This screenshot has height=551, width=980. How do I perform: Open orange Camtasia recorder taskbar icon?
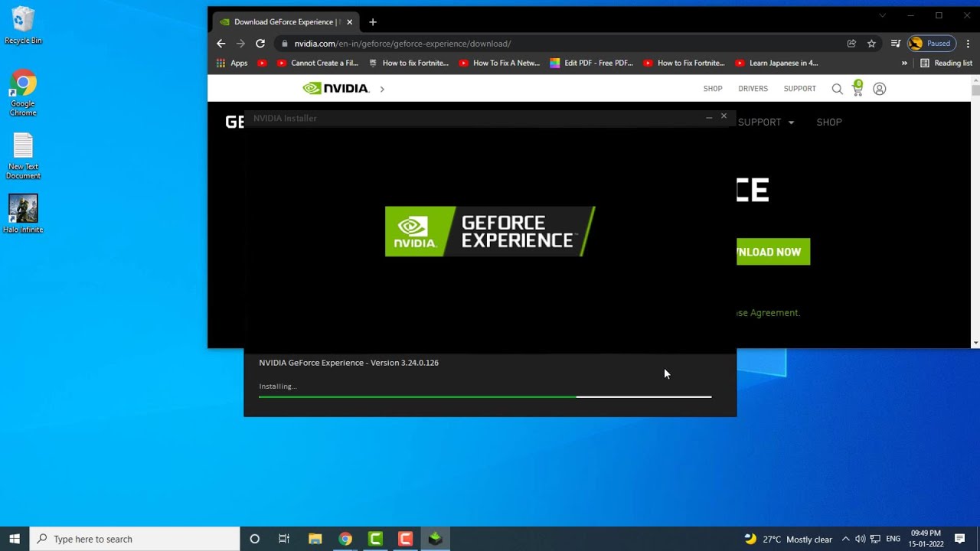pos(405,539)
